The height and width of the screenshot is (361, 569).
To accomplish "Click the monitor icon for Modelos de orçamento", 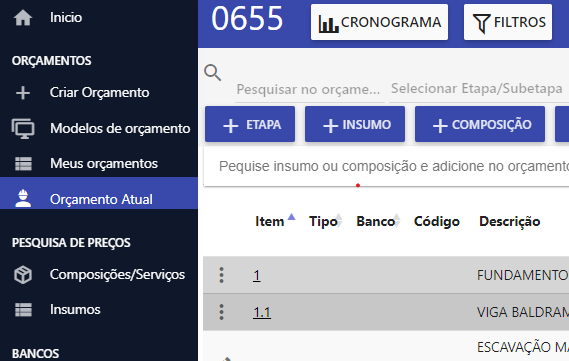I will pyautogui.click(x=23, y=128).
